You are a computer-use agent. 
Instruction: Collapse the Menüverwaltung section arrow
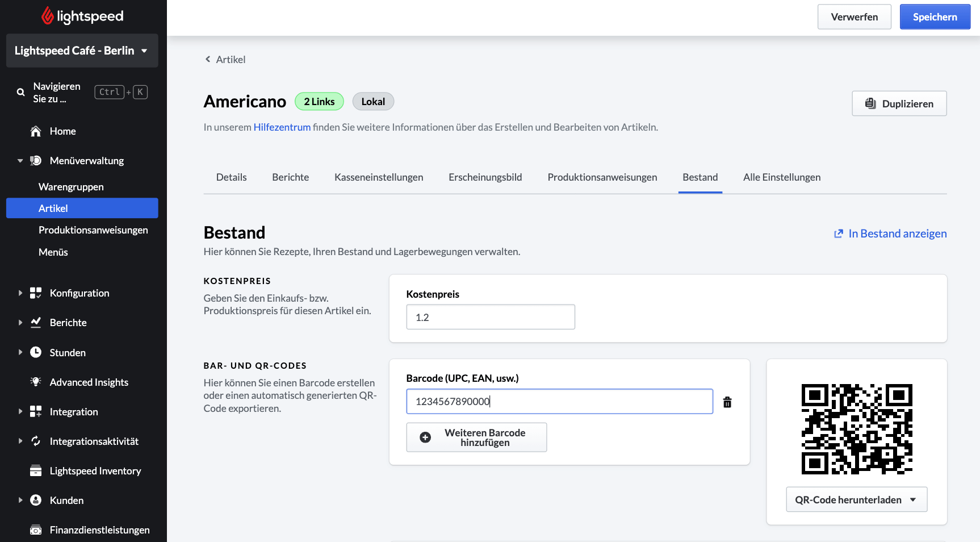pos(20,161)
